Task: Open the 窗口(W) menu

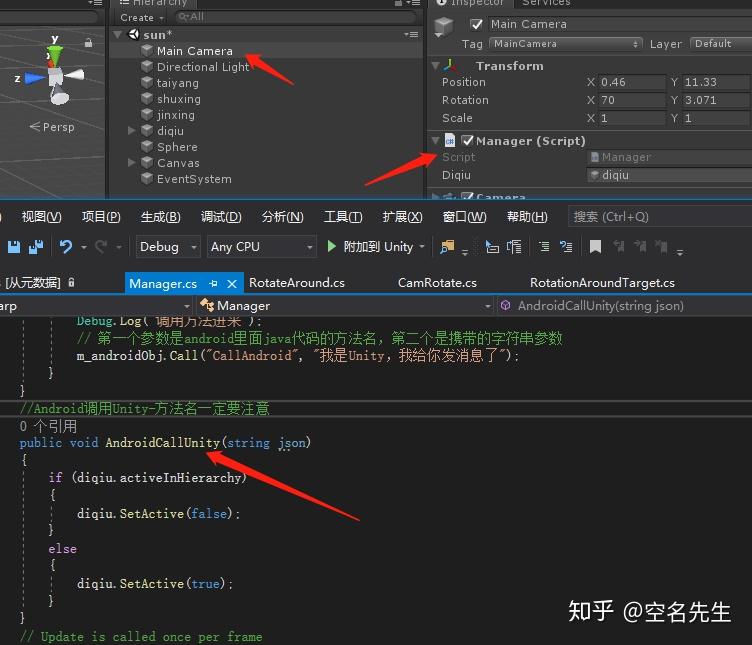Action: pos(464,217)
